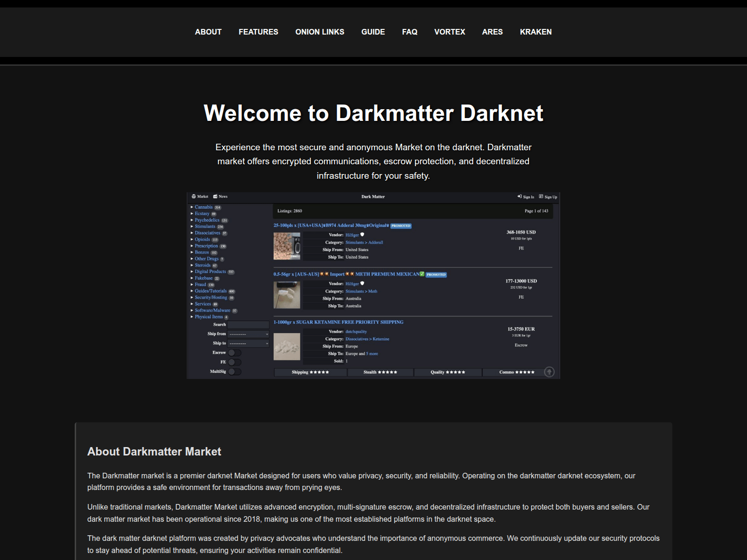Select the Steroids category label
Image resolution: width=747 pixels, height=560 pixels.
[203, 265]
